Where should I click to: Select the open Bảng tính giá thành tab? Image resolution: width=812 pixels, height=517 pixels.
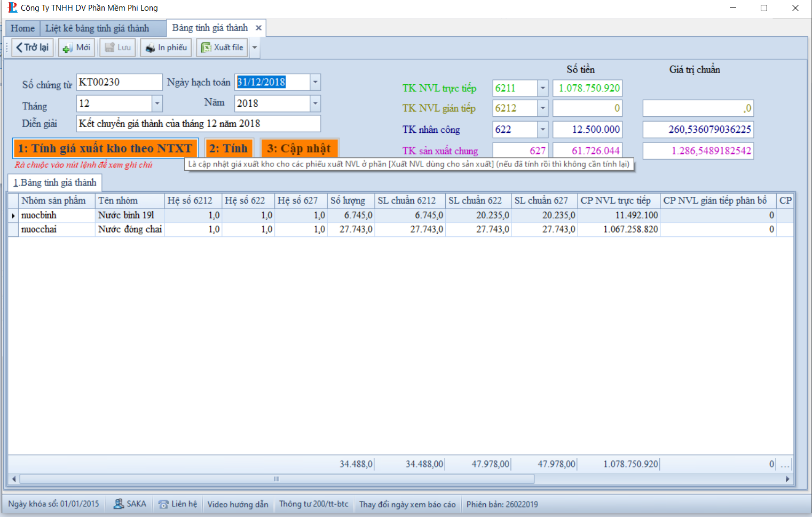(210, 28)
